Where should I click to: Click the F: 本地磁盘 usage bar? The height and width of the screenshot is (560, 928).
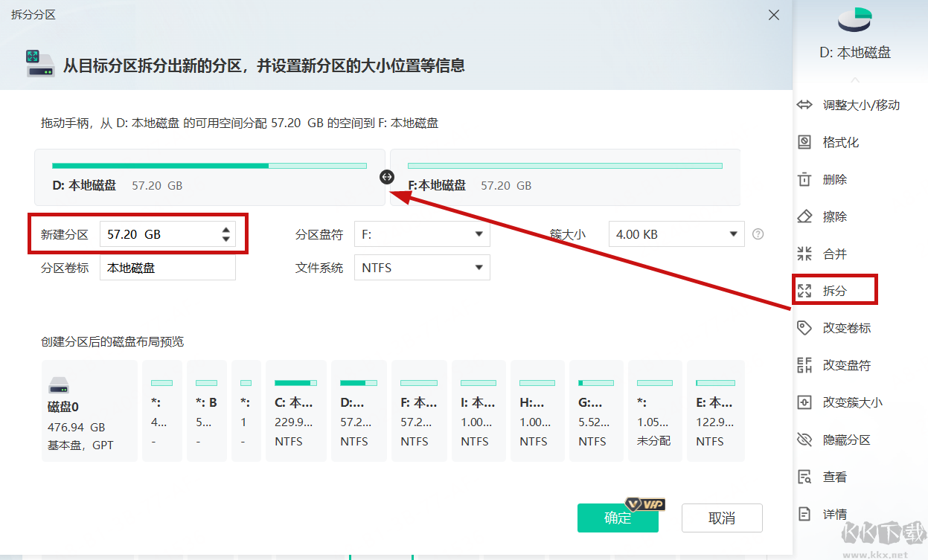[565, 166]
